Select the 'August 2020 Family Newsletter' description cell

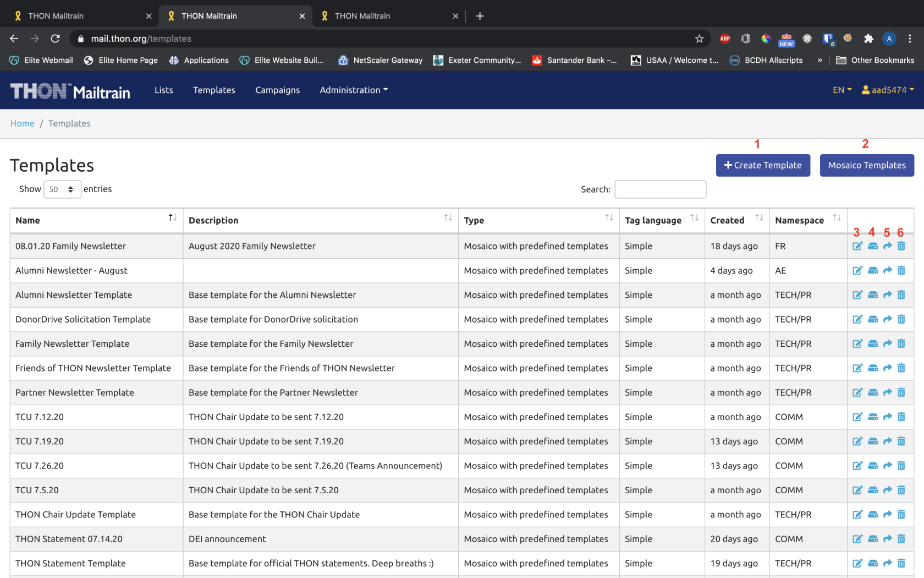click(x=321, y=246)
